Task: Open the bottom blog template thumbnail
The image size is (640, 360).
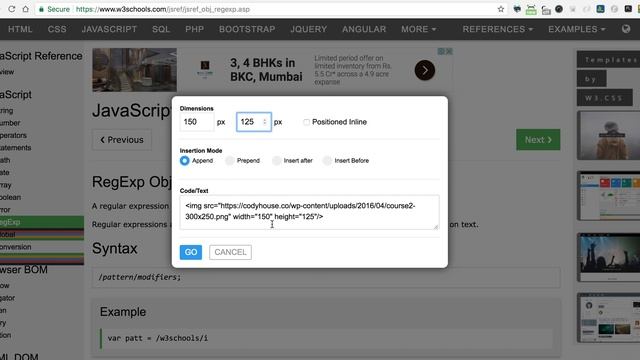Action: click(x=609, y=318)
